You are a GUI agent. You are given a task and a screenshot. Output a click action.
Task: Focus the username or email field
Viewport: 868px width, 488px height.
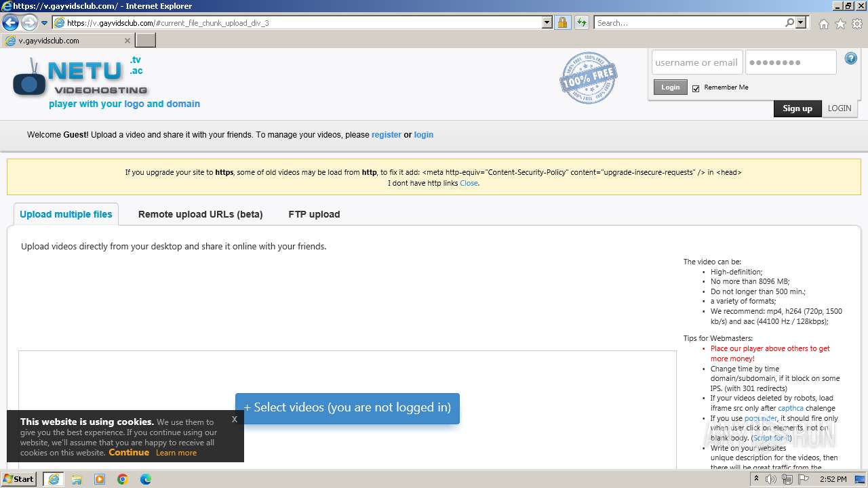pyautogui.click(x=697, y=62)
